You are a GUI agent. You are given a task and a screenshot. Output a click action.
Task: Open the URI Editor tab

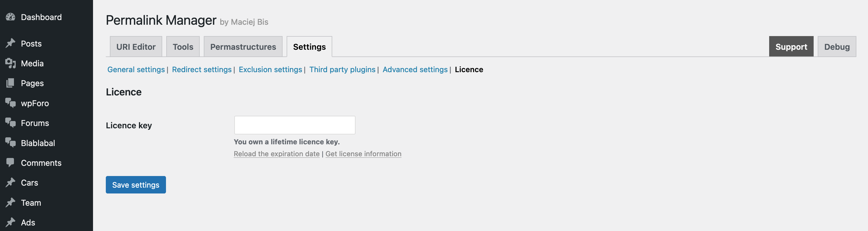[x=136, y=47]
